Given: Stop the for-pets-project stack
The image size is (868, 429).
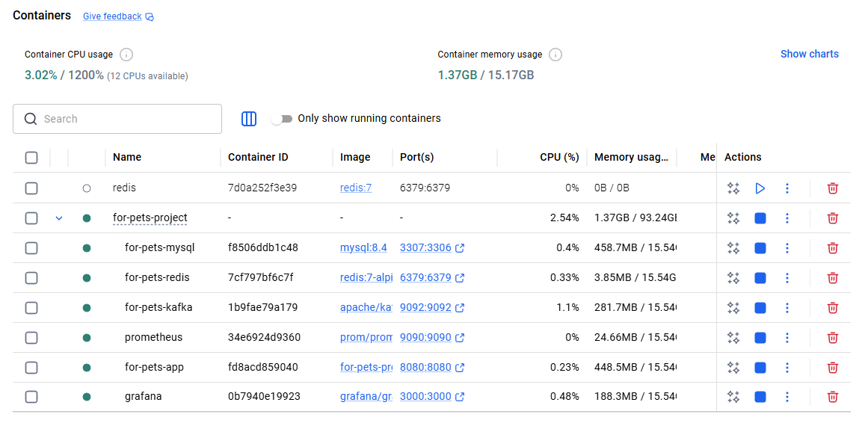Looking at the screenshot, I should 760,218.
